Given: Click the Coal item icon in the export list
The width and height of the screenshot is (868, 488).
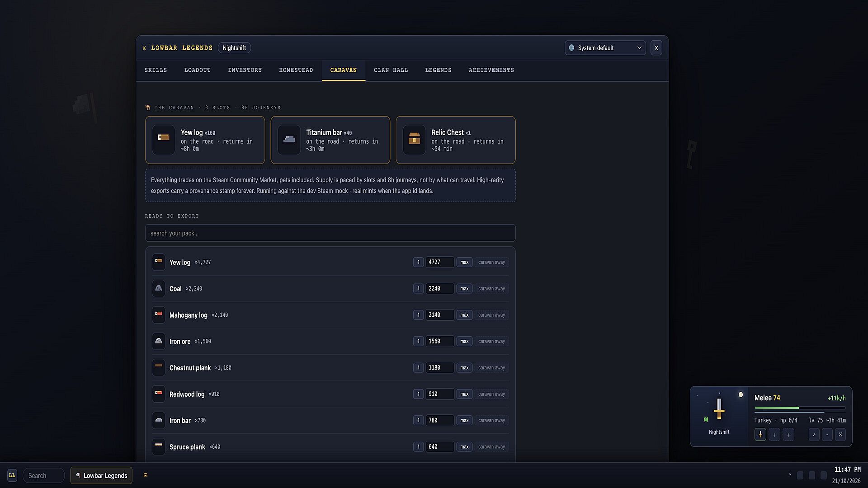Looking at the screenshot, I should 159,288.
